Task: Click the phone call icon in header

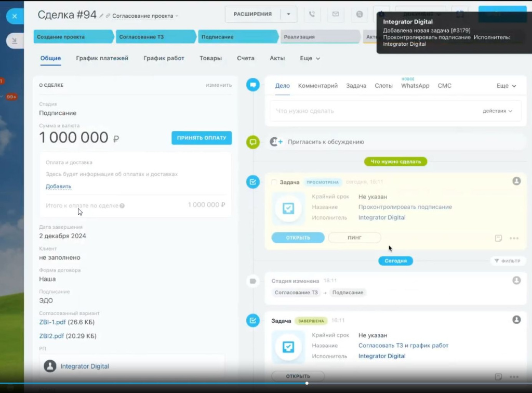Action: tap(312, 15)
